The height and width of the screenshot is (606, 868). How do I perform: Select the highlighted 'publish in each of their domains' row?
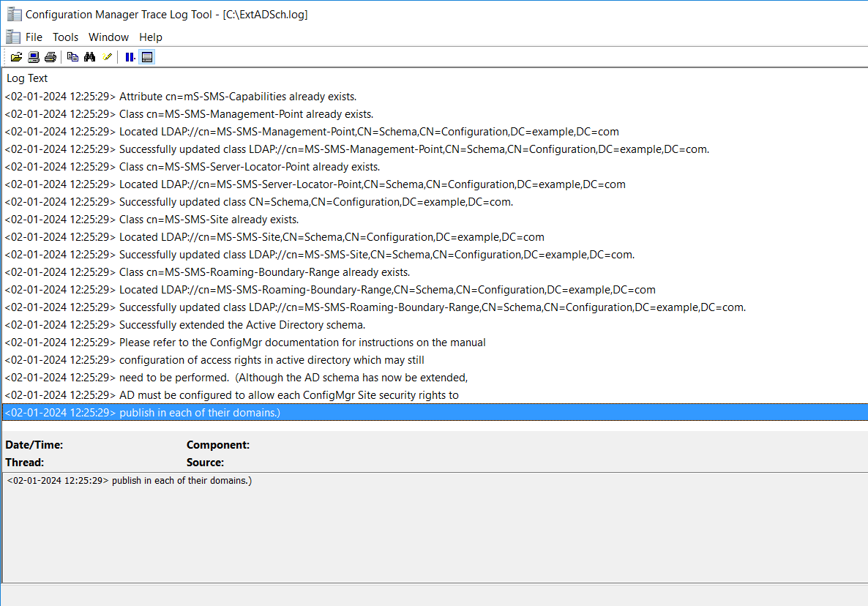[x=199, y=413]
